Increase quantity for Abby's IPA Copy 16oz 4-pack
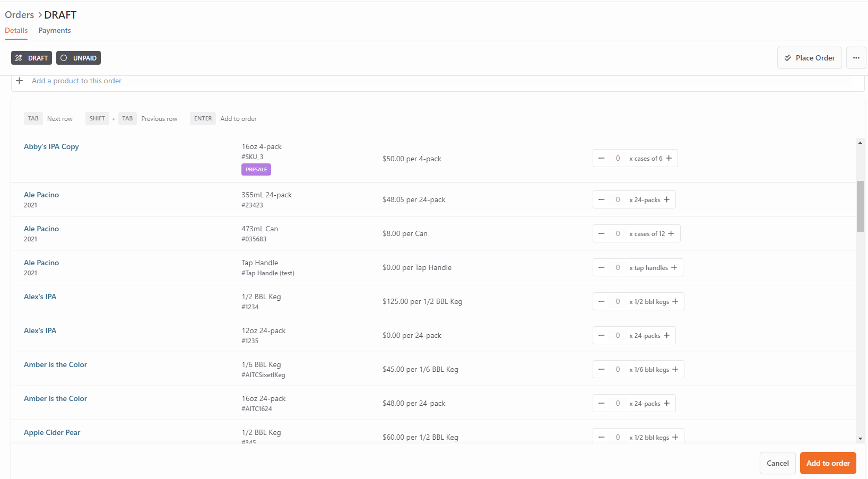 point(669,158)
